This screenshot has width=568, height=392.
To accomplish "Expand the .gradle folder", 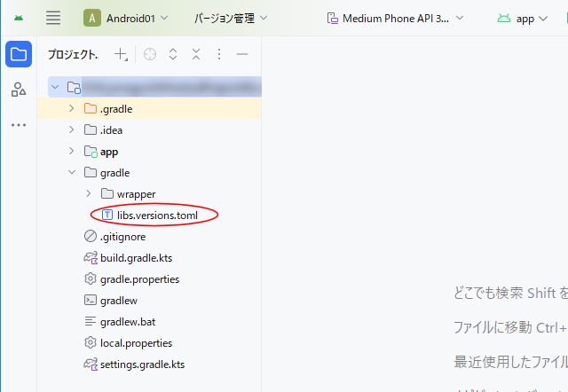I will (72, 109).
